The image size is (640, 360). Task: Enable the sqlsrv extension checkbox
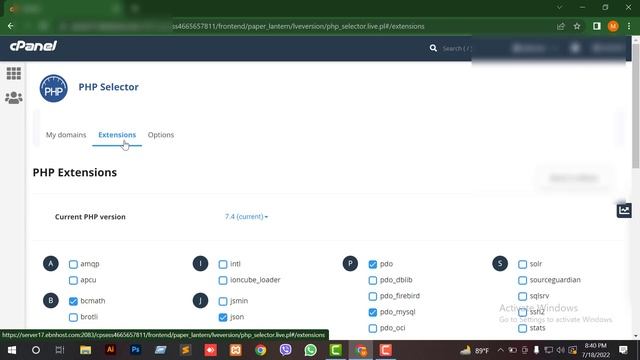522,296
